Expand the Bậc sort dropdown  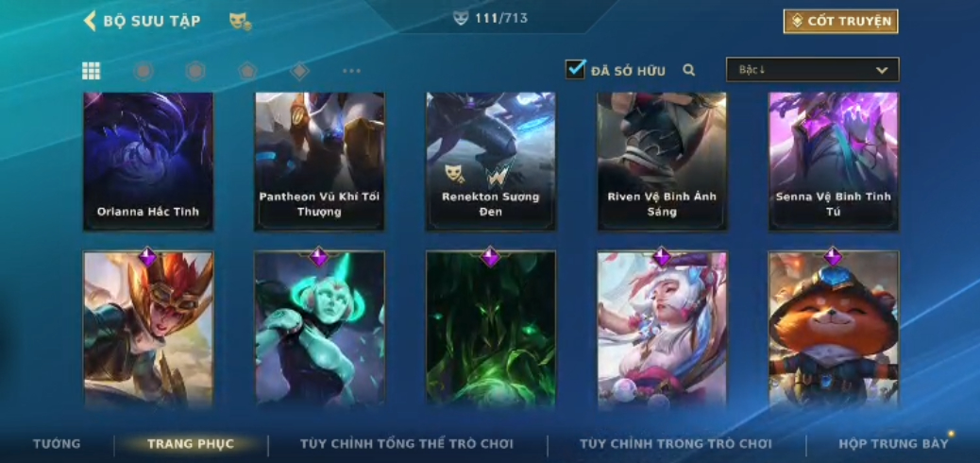(x=813, y=70)
